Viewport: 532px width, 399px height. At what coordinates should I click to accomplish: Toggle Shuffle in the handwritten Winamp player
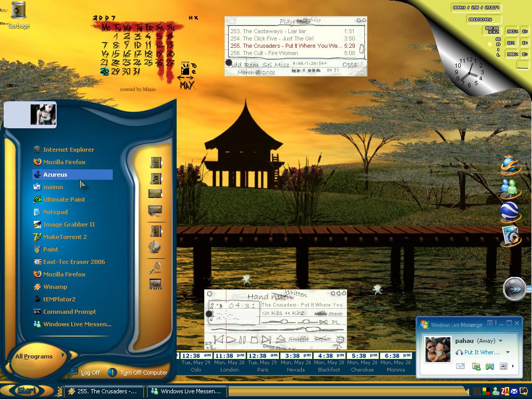pyautogui.click(x=299, y=339)
